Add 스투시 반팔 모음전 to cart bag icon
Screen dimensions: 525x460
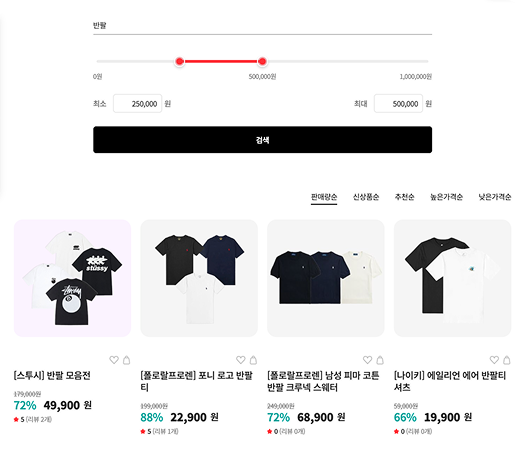(127, 360)
